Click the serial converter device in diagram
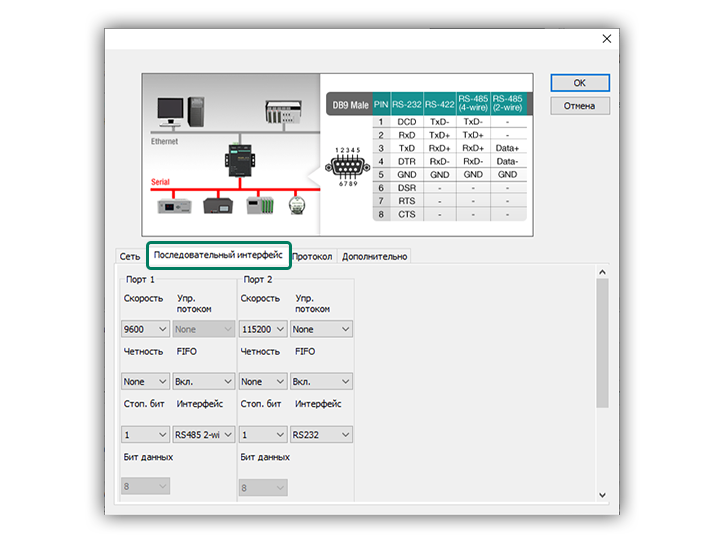Screen dimensions: 720x556 click(241, 158)
